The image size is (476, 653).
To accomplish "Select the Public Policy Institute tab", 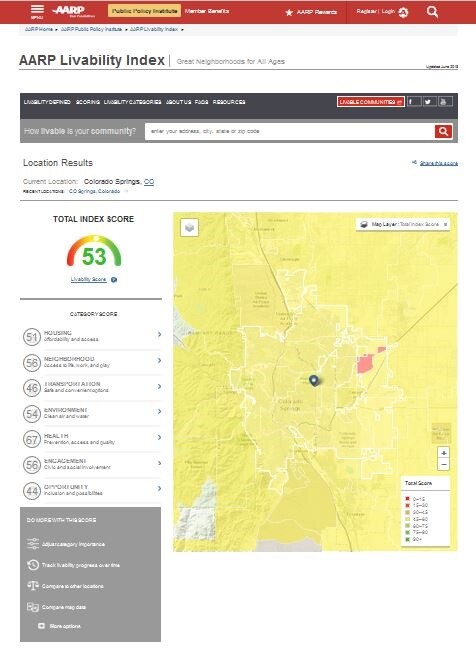I will (144, 11).
